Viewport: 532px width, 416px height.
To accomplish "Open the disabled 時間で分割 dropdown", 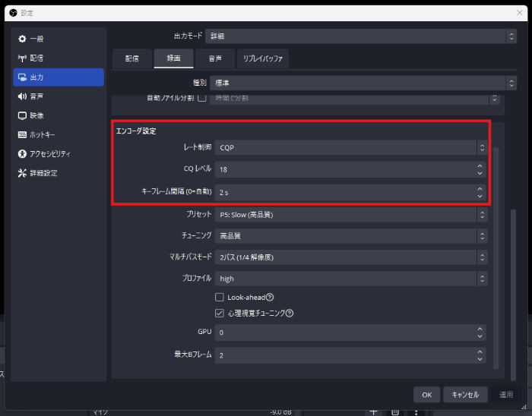I will click(355, 99).
